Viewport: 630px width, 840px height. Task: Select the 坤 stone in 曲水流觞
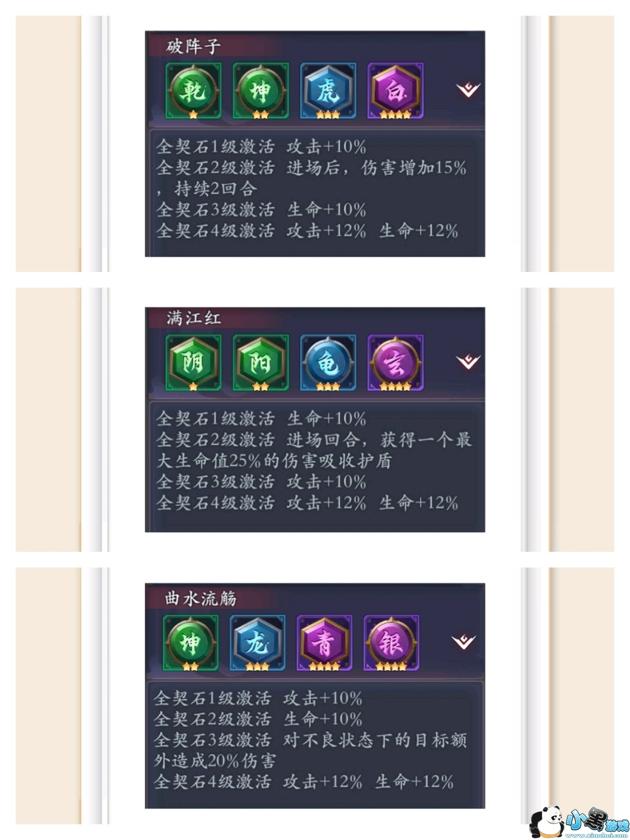click(x=190, y=643)
